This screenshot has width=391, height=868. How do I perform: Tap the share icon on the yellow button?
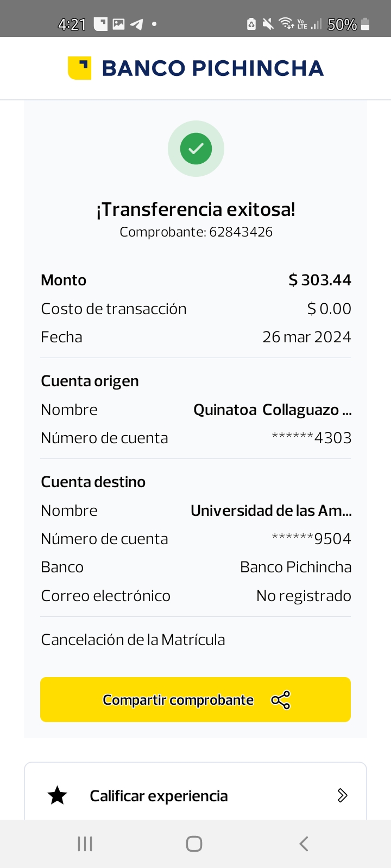281,700
